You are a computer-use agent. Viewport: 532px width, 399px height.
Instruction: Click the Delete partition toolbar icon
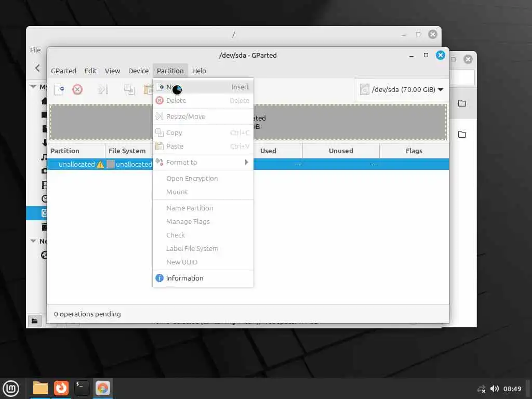[77, 89]
